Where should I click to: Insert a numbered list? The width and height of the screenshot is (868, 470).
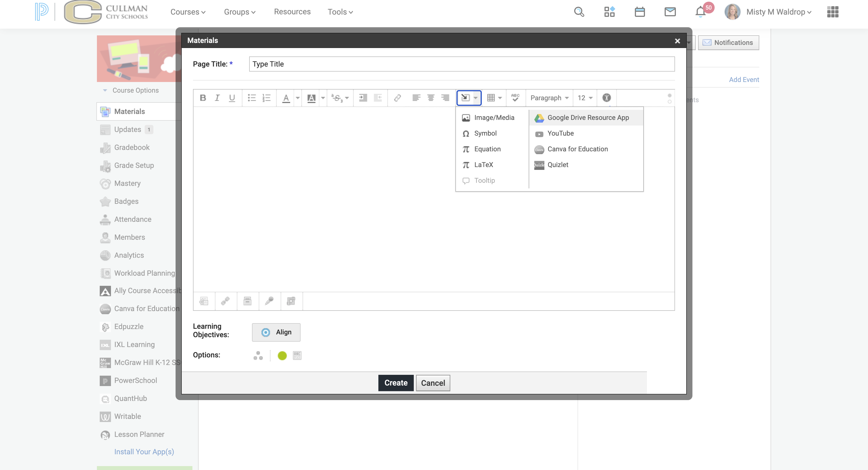coord(266,98)
